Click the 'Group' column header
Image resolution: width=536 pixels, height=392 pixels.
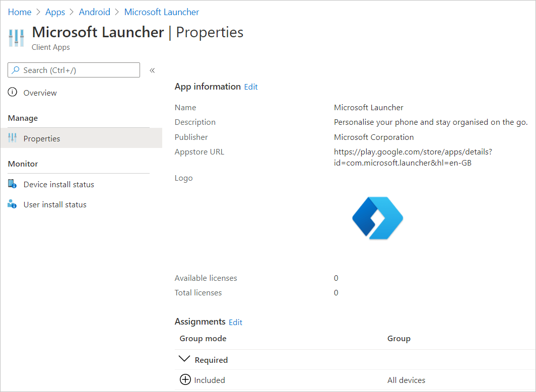tap(398, 338)
